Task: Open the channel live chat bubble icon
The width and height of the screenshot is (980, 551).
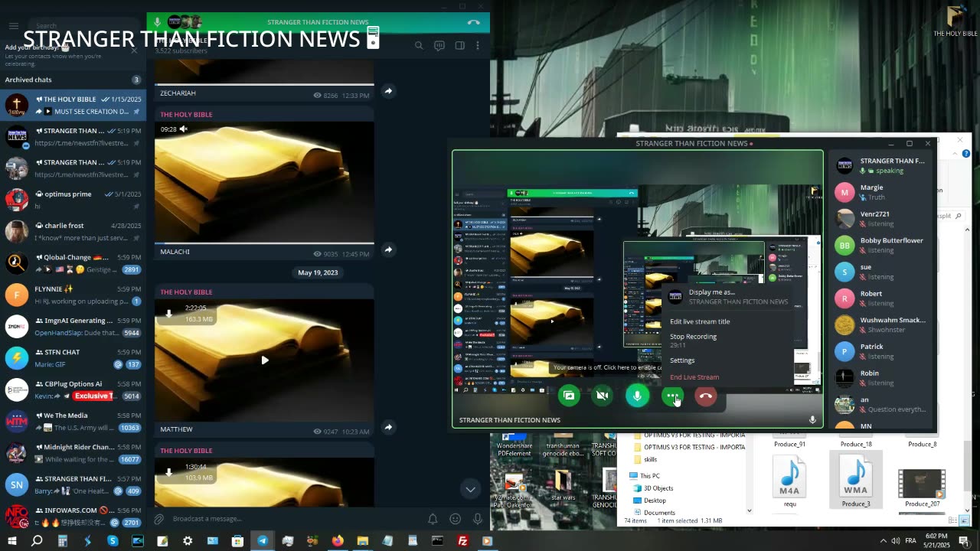Action: (439, 45)
